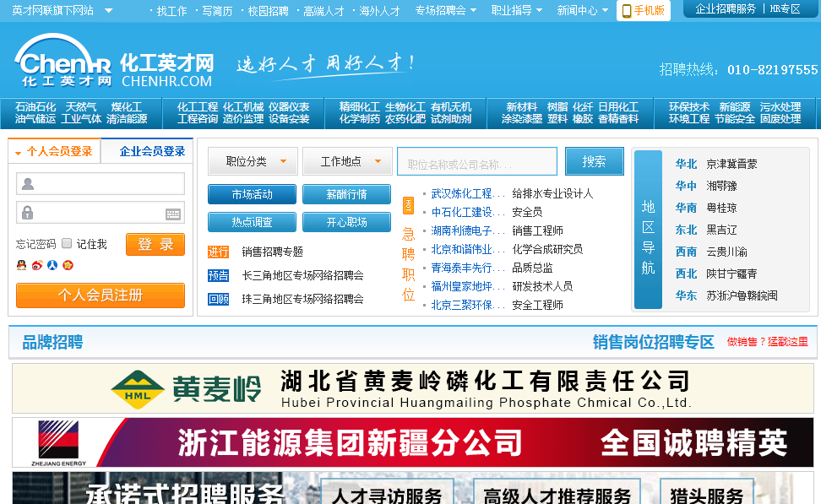821x504 pixels.
Task: Click the QQ penguin login icon
Action: click(x=21, y=265)
